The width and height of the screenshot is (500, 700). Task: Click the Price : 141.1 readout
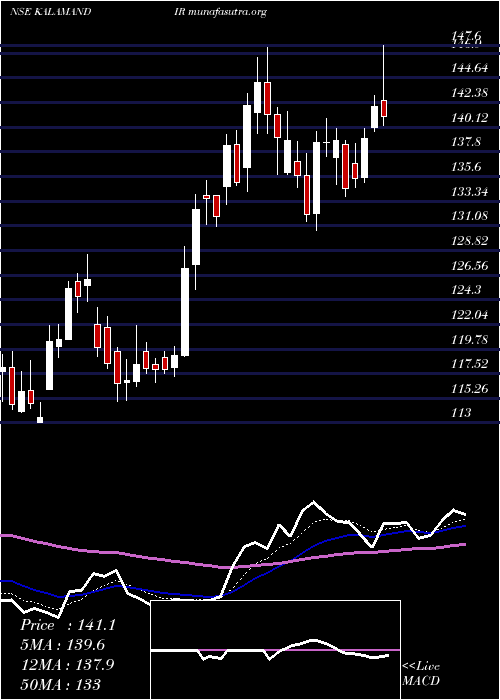click(x=68, y=625)
